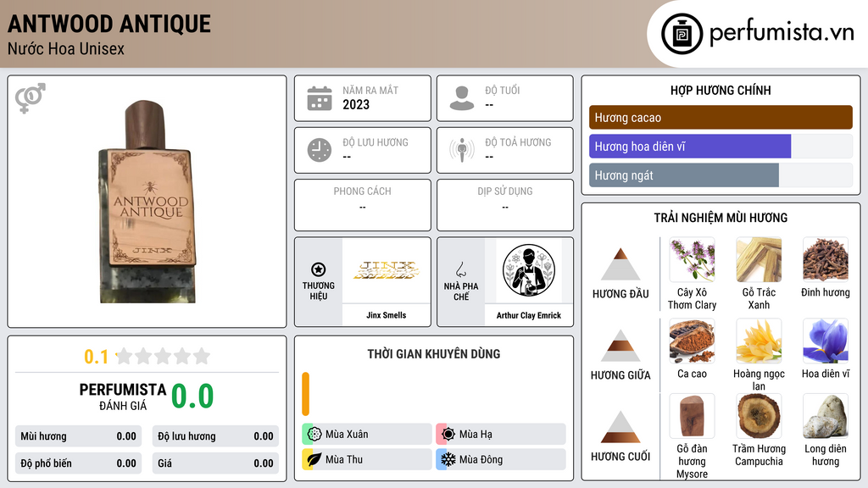
Task: Click the star badge icon above Thương hiệu
Action: pos(319,269)
